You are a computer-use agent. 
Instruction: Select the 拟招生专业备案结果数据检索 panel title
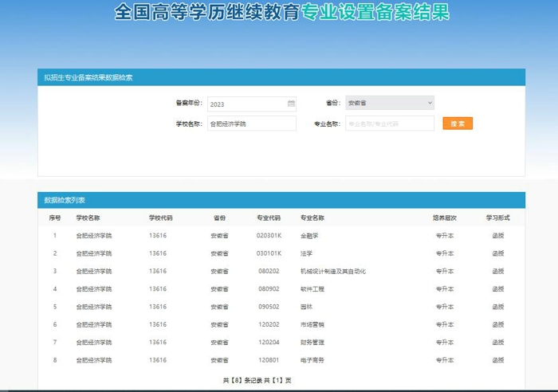click(x=88, y=77)
